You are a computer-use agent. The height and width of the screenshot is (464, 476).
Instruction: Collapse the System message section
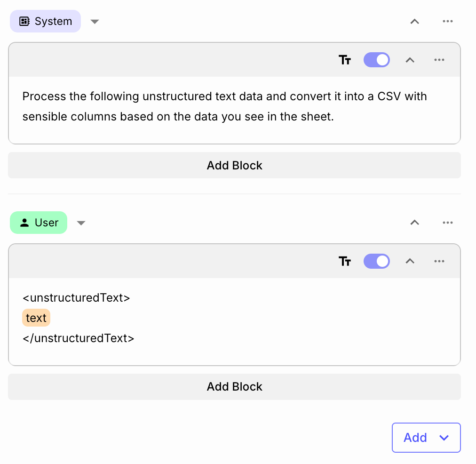[414, 21]
